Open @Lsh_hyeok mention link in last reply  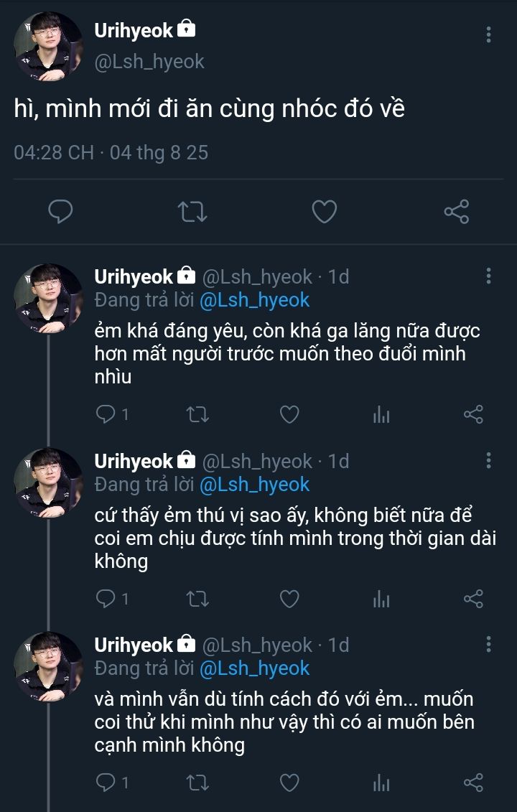254,668
